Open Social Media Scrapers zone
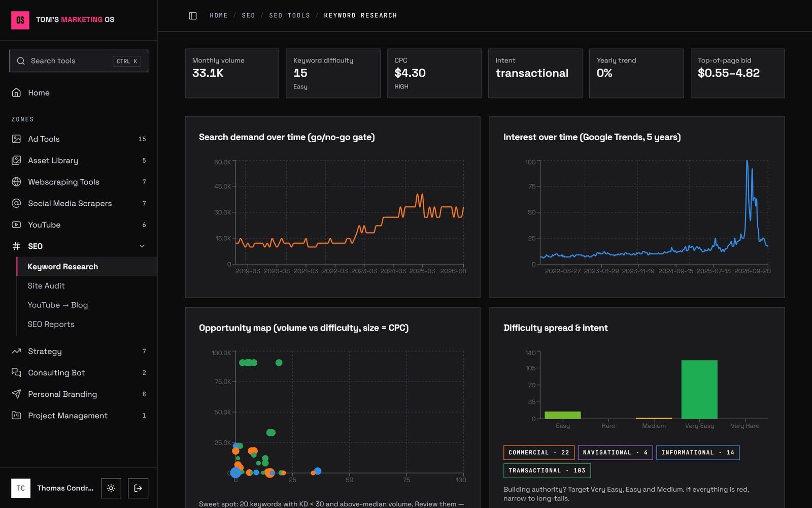This screenshot has width=812, height=508. (79, 203)
